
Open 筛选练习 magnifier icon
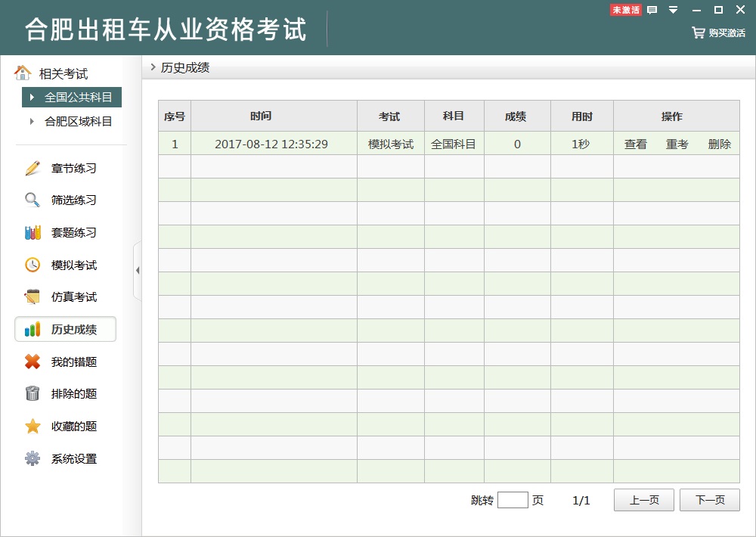[x=33, y=200]
